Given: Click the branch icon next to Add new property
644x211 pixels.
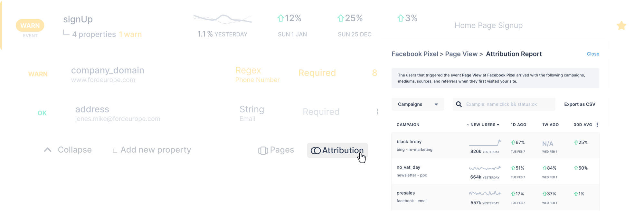Looking at the screenshot, I should pyautogui.click(x=115, y=150).
